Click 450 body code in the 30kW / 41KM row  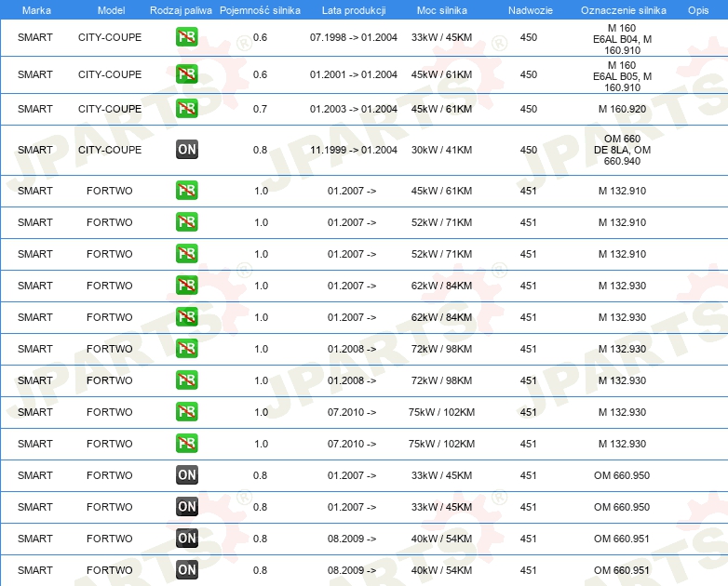coord(529,150)
